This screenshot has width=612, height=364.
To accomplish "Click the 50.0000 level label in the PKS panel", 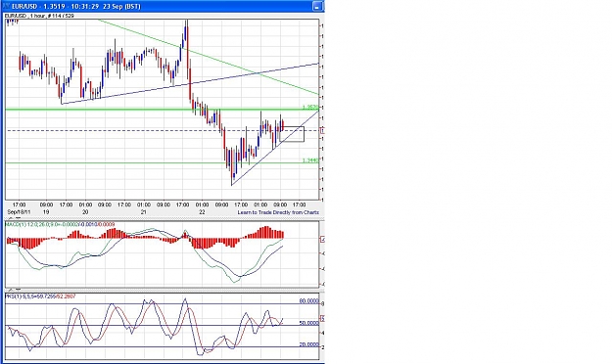I will [308, 323].
